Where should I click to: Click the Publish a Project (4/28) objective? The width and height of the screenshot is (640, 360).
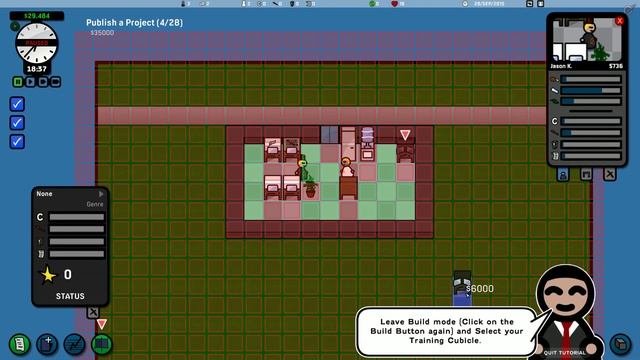pos(134,22)
